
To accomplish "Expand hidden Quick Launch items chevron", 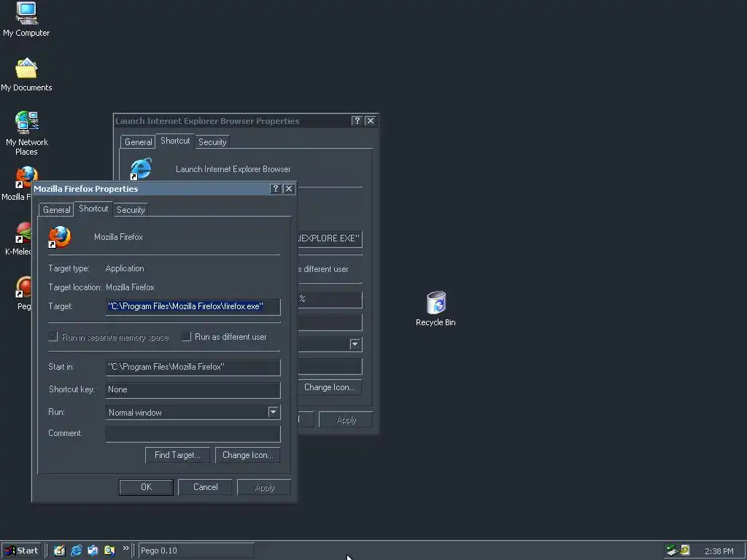I will click(125, 548).
